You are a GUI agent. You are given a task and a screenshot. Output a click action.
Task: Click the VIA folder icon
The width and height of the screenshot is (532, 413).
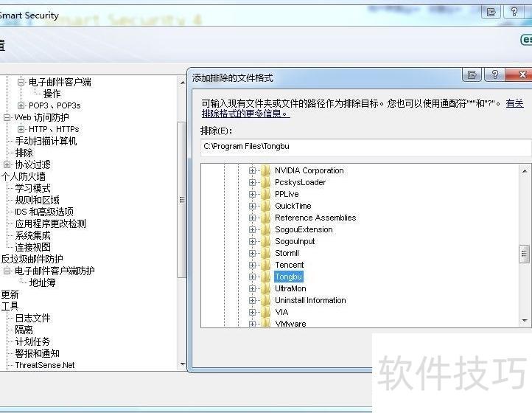(x=266, y=313)
